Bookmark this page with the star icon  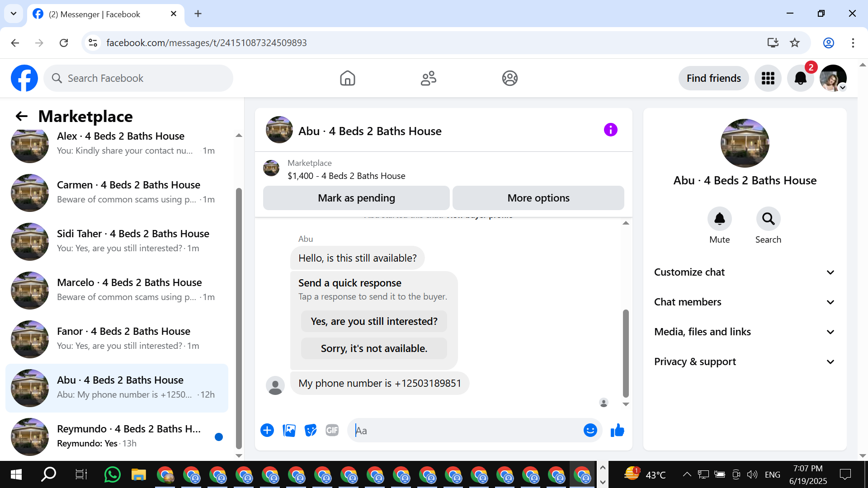(795, 42)
